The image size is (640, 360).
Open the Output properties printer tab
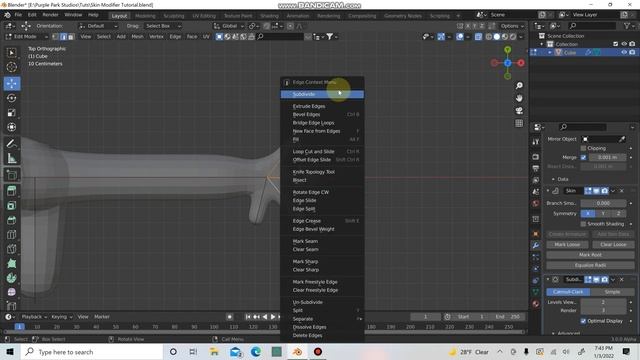pyautogui.click(x=536, y=168)
